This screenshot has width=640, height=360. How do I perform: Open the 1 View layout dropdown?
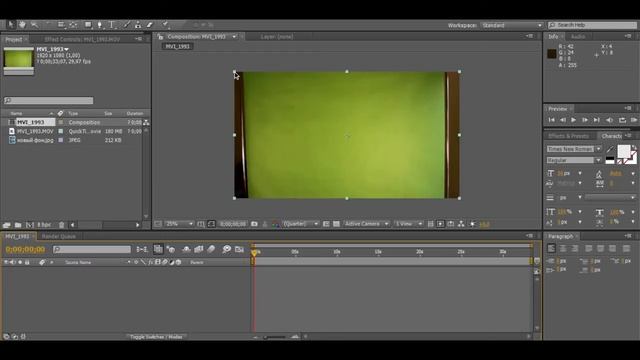[x=409, y=224]
